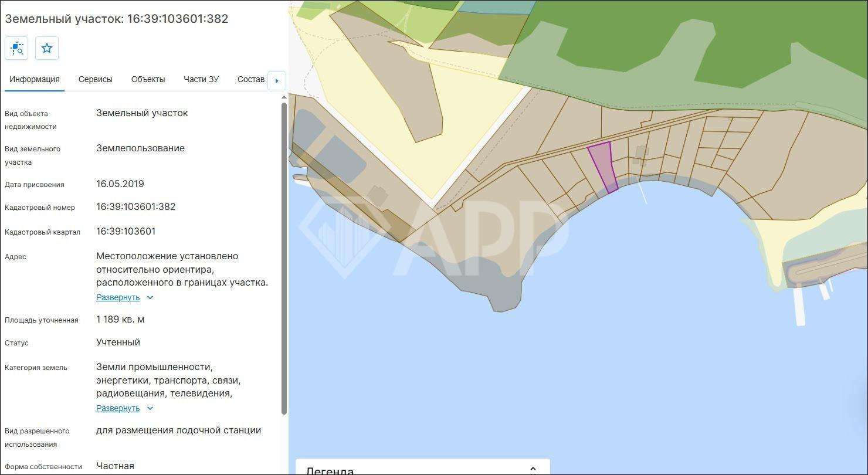Click scrollbar up arrow in info panel
The image size is (868, 475).
point(284,97)
